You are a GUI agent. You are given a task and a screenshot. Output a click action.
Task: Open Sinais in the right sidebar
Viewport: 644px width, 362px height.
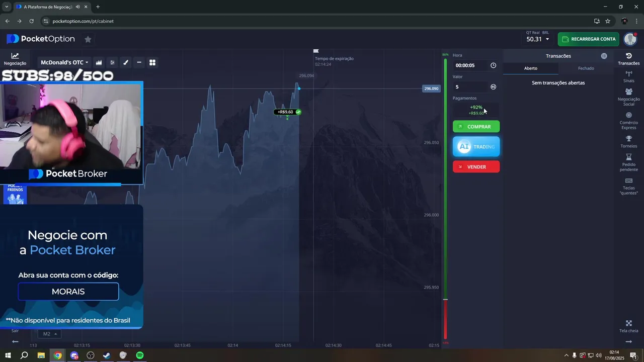[x=628, y=76]
